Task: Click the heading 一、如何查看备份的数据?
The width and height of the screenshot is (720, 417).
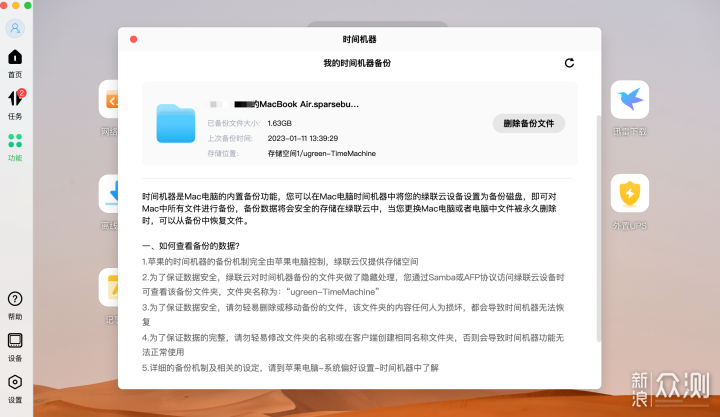Action: [x=191, y=246]
